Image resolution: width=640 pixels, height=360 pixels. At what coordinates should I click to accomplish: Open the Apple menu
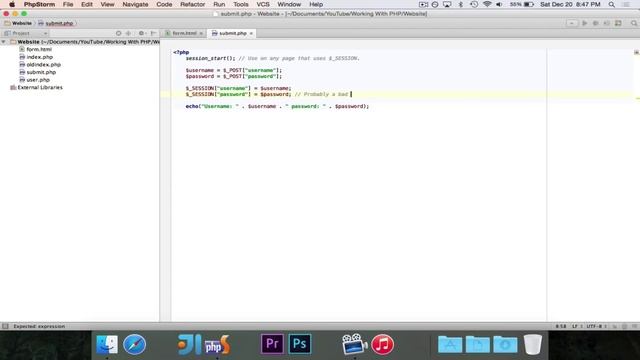12,4
